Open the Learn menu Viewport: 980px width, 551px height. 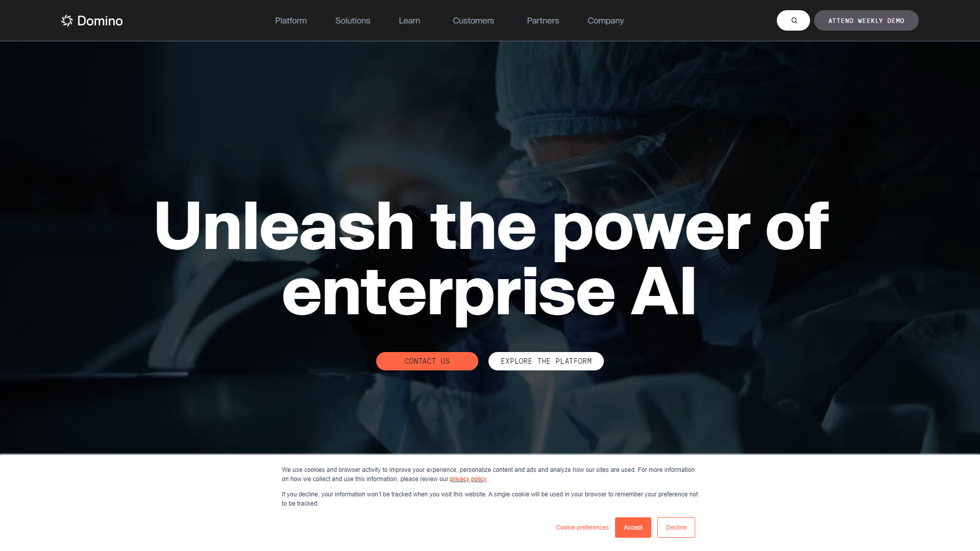tap(409, 20)
